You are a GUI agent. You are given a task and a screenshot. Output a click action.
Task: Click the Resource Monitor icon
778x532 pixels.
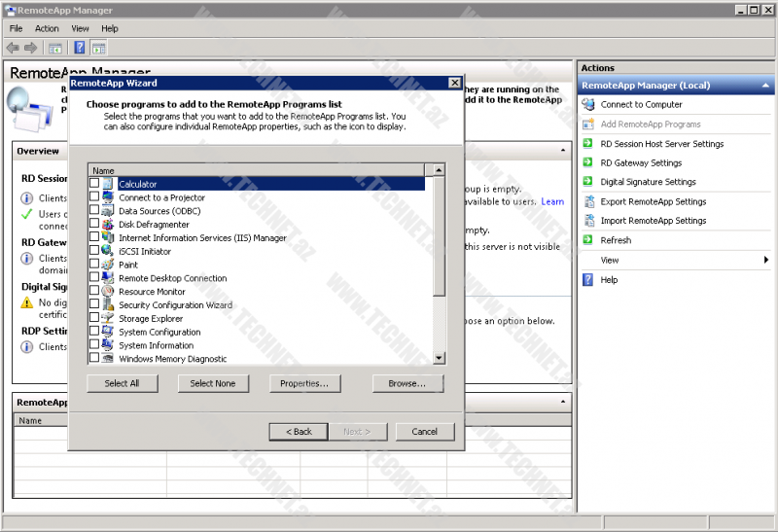(x=107, y=292)
